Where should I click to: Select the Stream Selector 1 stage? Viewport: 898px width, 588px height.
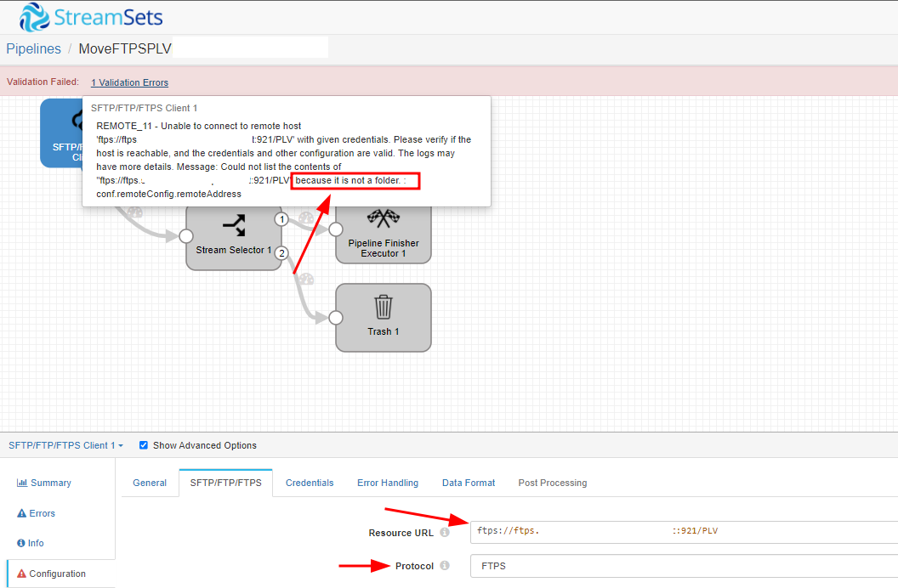(234, 238)
